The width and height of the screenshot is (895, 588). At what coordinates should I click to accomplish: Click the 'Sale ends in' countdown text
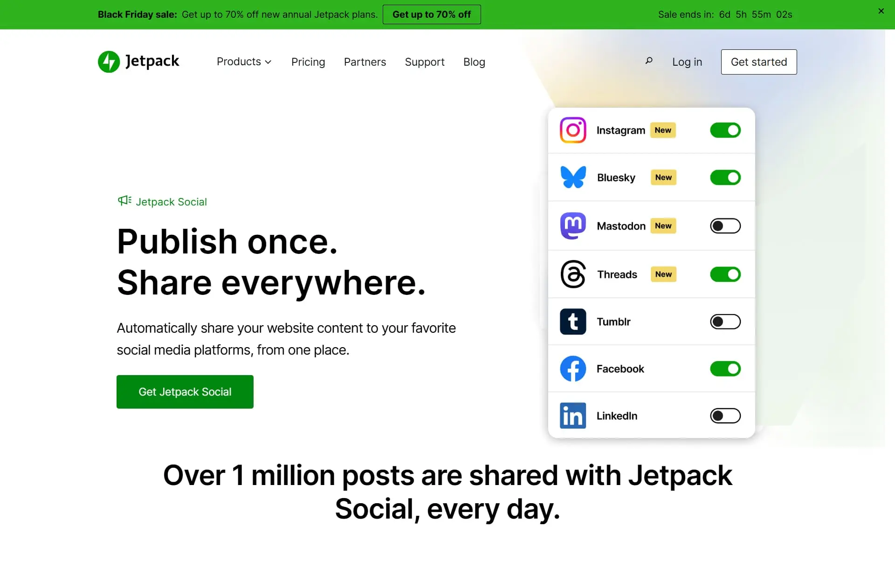coord(725,14)
